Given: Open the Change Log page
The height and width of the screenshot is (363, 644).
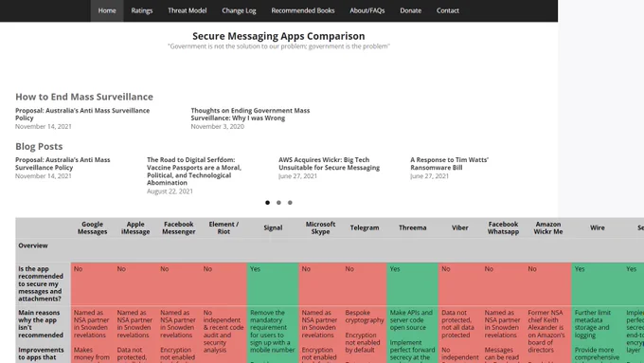Looking at the screenshot, I should [x=239, y=10].
